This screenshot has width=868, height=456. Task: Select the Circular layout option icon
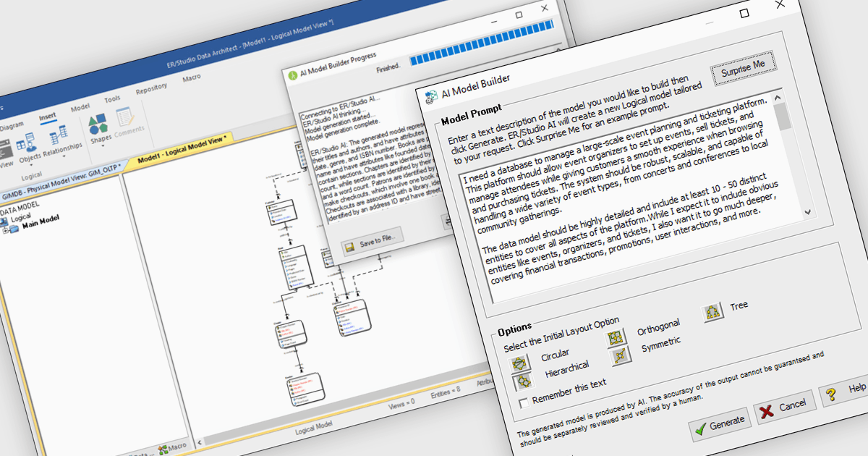(x=520, y=363)
